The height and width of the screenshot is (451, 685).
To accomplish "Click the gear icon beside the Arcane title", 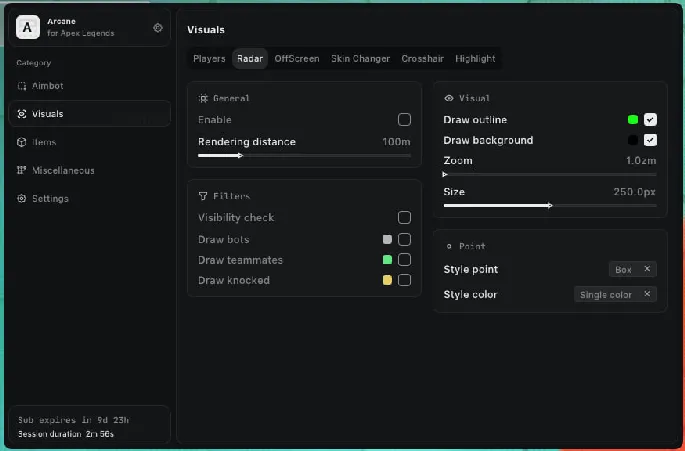I will point(158,28).
